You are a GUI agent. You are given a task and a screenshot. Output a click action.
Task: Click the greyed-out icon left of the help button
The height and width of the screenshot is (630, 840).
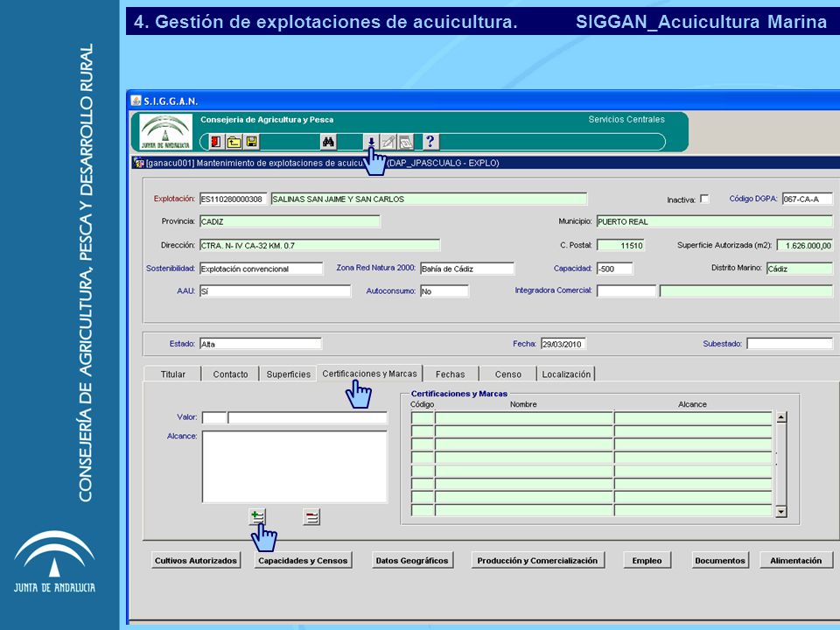(x=406, y=142)
